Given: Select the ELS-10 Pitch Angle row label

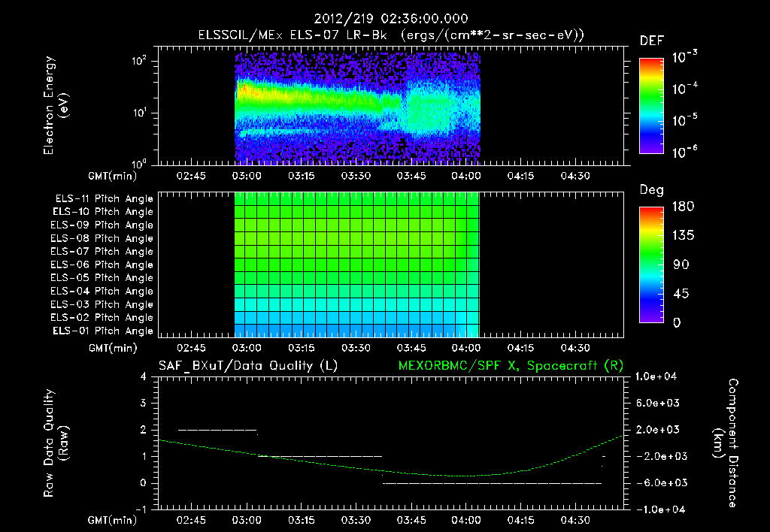Looking at the screenshot, I should pos(103,212).
